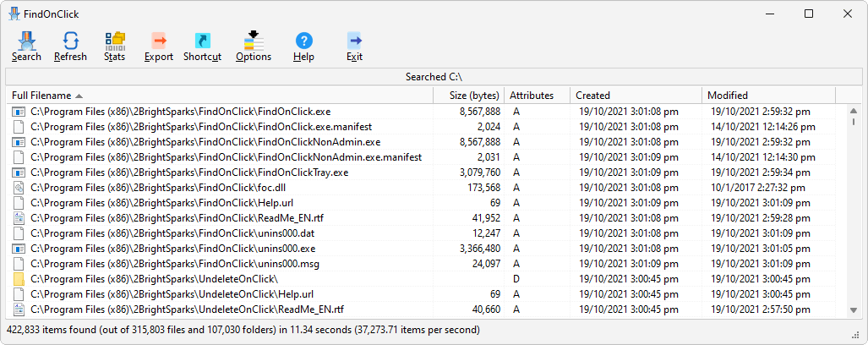Click the DLL icon of foc.dll row
Screen dimensions: 868x345
(19, 188)
